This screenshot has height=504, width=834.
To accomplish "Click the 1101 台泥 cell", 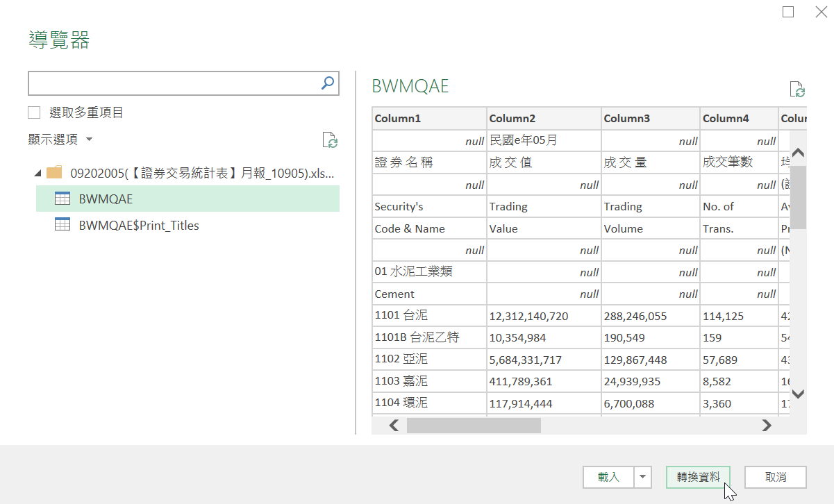I will pyautogui.click(x=430, y=316).
